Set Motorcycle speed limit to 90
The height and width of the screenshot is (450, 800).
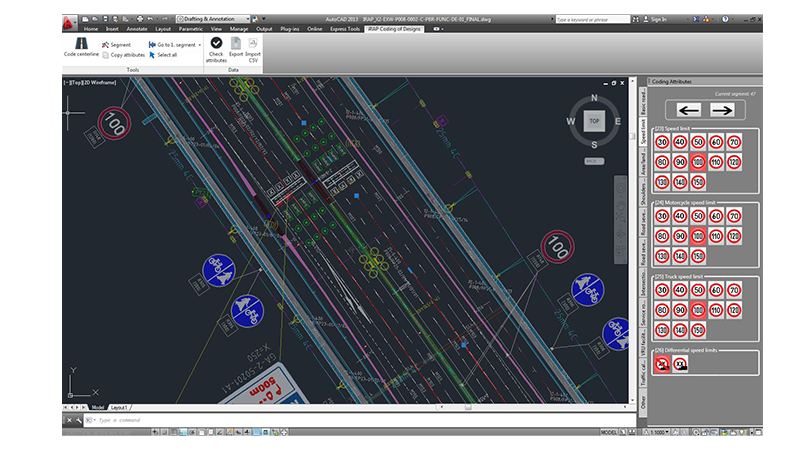pos(680,236)
